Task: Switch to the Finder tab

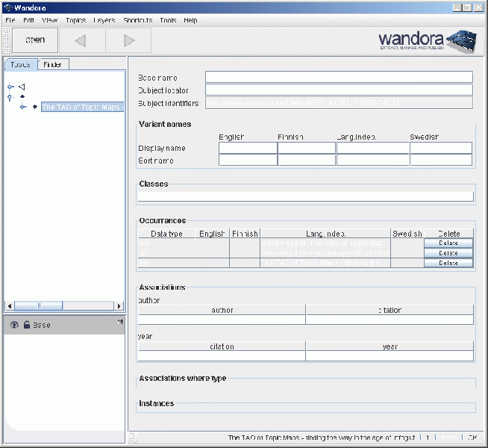Action: [52, 65]
